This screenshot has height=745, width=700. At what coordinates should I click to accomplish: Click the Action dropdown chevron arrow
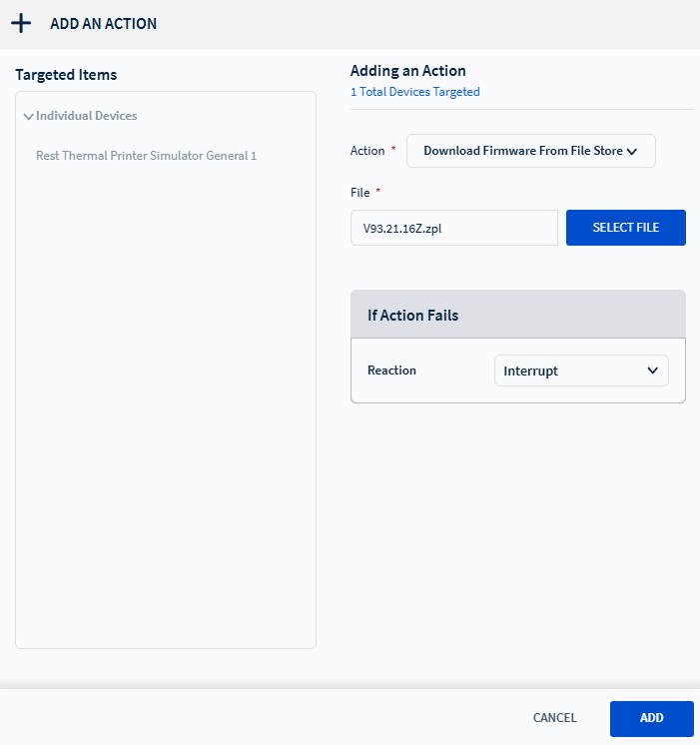click(631, 152)
